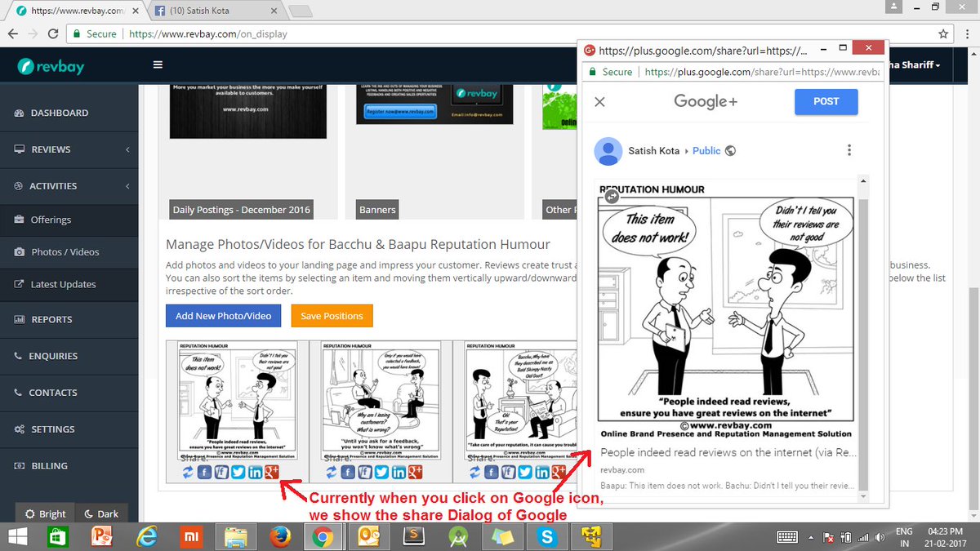Open PowerPoint from the taskbar
Screen dimensions: 980x551
point(102,536)
